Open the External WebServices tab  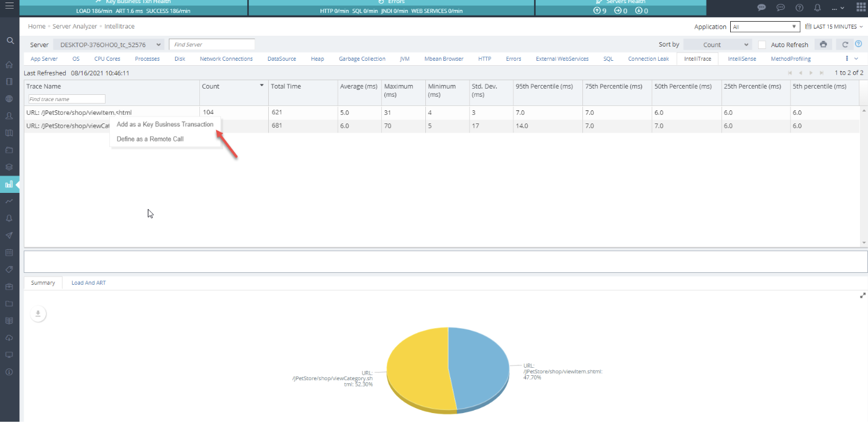click(562, 59)
